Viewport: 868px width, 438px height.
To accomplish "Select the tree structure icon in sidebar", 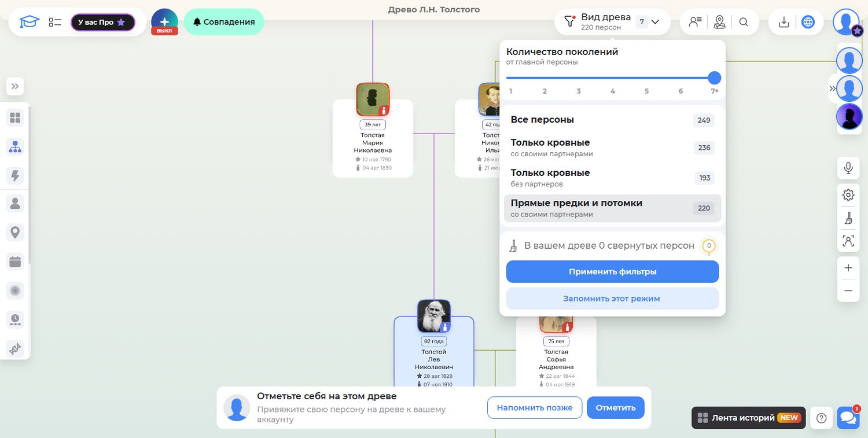I will click(x=15, y=147).
